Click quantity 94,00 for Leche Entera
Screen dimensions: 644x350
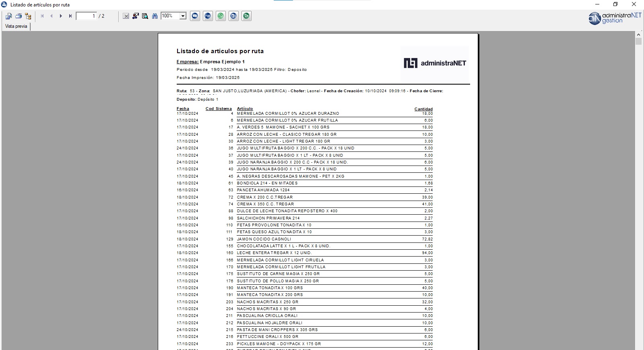(x=427, y=253)
